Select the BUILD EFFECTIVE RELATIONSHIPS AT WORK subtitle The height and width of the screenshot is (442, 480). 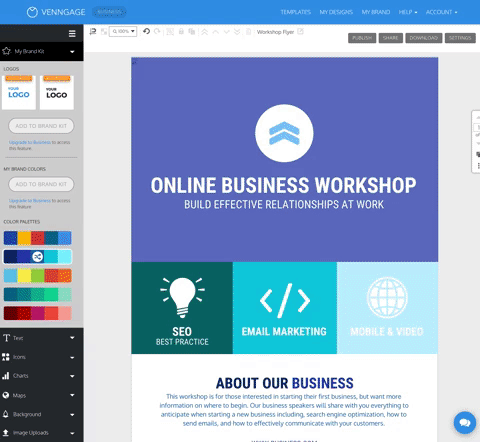284,204
